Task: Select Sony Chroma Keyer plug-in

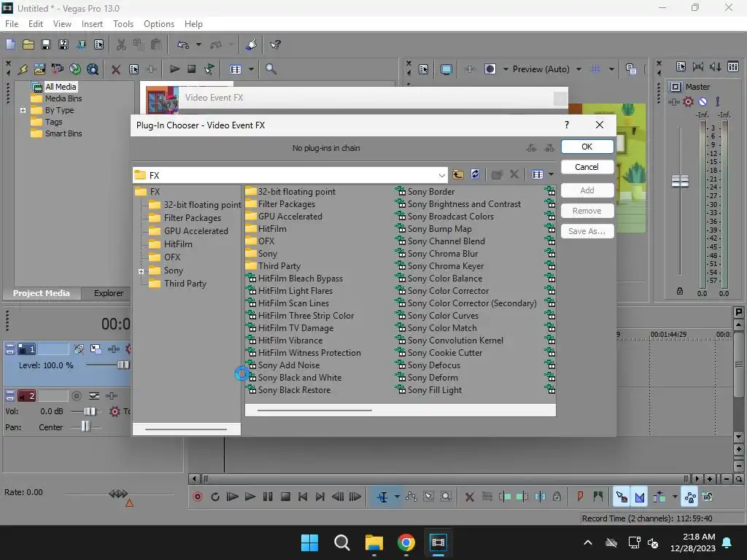Action: 440,266
